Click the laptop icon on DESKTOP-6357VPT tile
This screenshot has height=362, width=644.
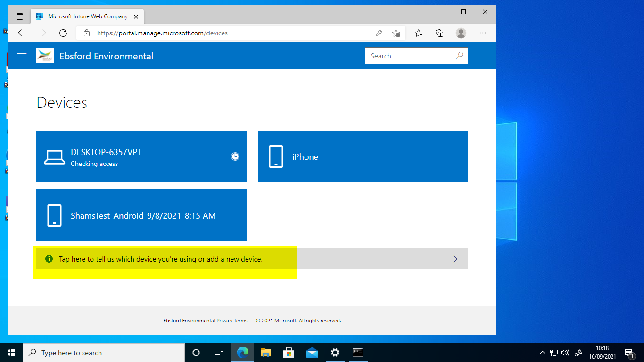pos(55,157)
